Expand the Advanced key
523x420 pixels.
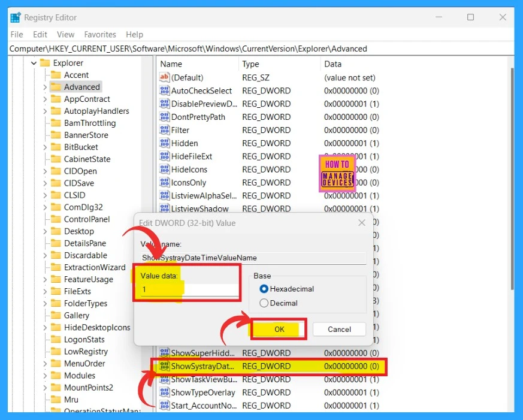(45, 87)
